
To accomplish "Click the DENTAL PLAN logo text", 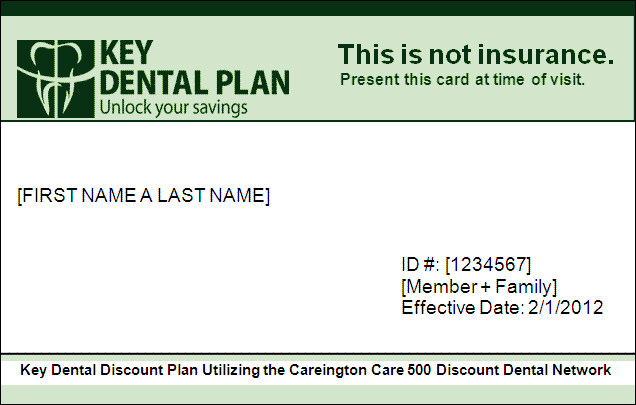I will 193,82.
